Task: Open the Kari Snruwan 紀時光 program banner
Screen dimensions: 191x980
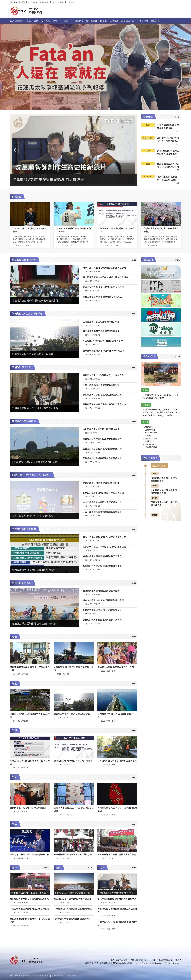Action: pos(161,301)
